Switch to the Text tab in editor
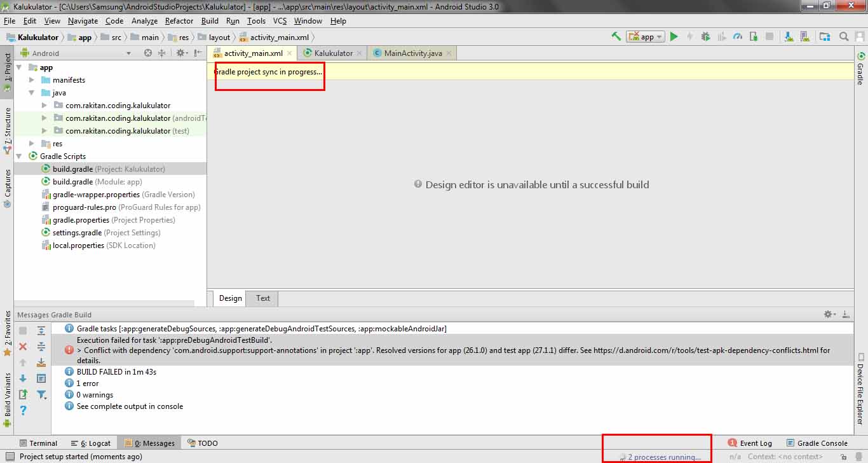 point(262,298)
